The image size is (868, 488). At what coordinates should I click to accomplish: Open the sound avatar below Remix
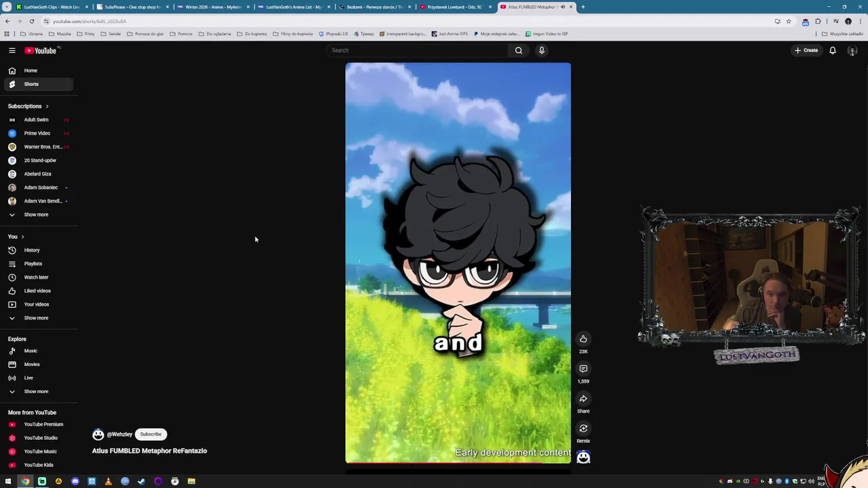[x=583, y=457]
